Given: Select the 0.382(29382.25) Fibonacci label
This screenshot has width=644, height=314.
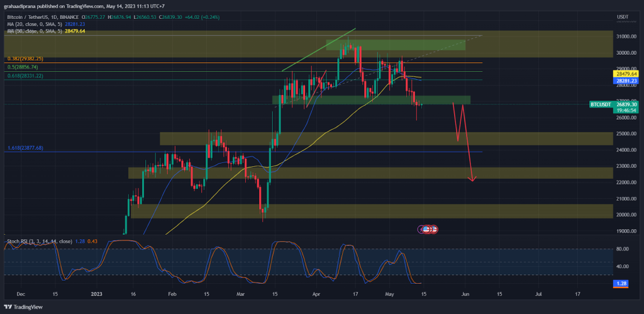Looking at the screenshot, I should (x=25, y=59).
